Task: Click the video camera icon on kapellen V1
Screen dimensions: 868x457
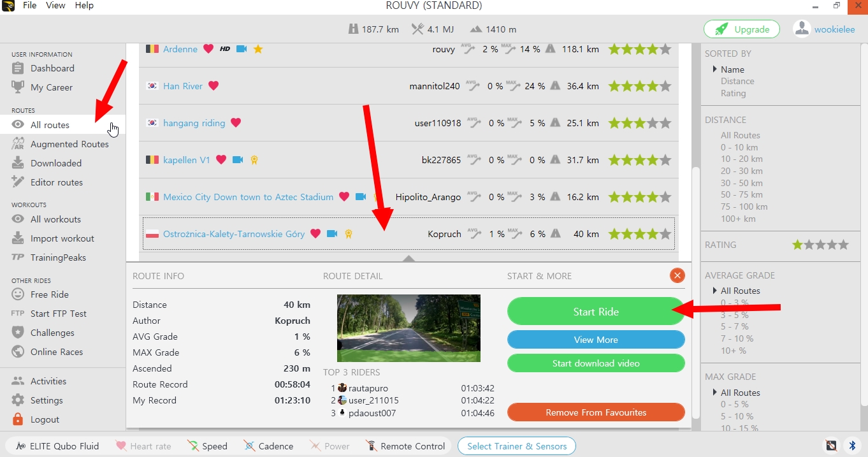Action: (238, 160)
